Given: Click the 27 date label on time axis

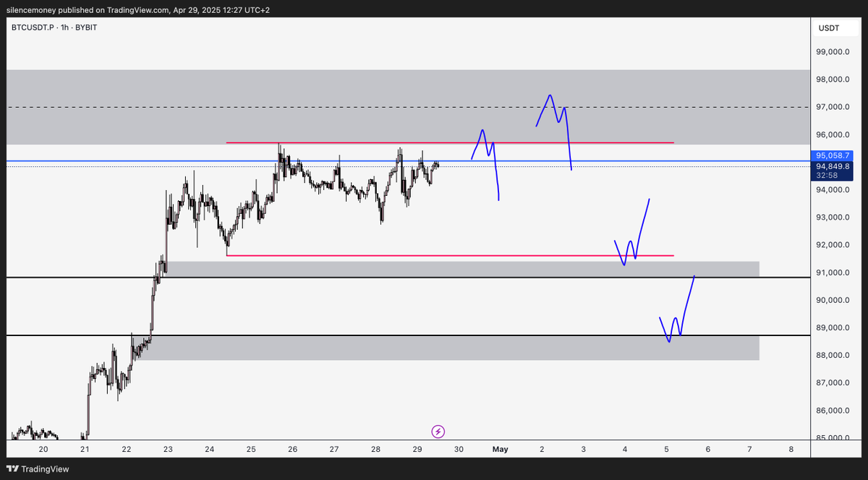Looking at the screenshot, I should tap(334, 449).
